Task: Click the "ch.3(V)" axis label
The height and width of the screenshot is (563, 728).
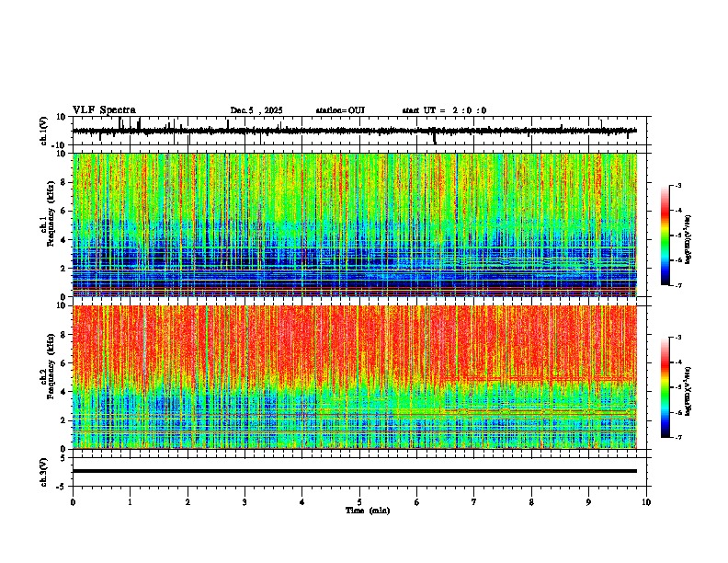Action: 44,473
